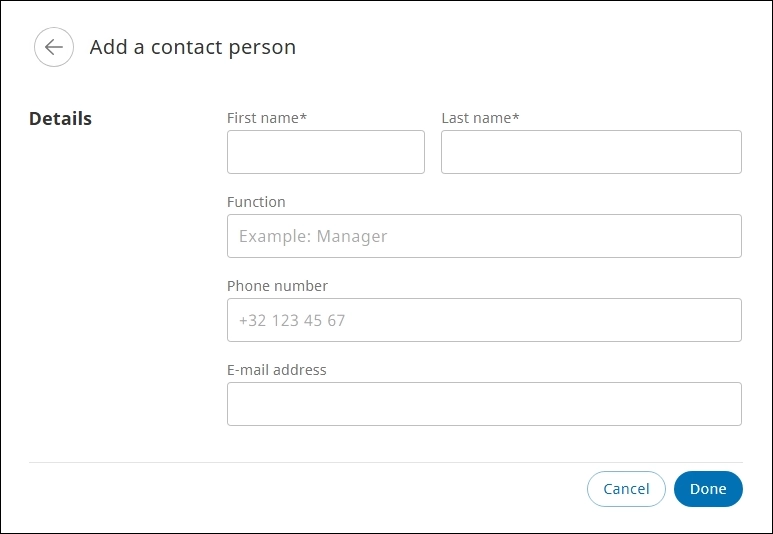Click the required asterisk after Last name
Viewport: 773px width, 534px height.
coord(516,116)
